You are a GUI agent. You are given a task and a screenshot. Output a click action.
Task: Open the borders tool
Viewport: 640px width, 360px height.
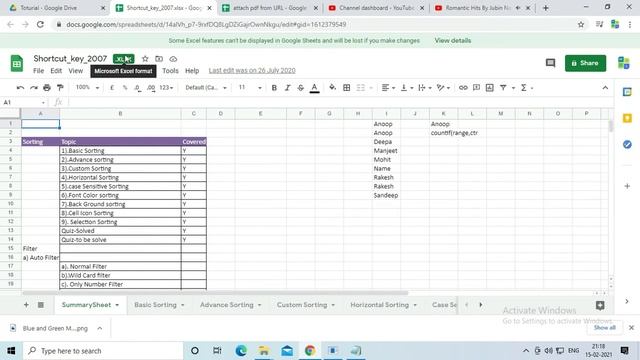[347, 88]
